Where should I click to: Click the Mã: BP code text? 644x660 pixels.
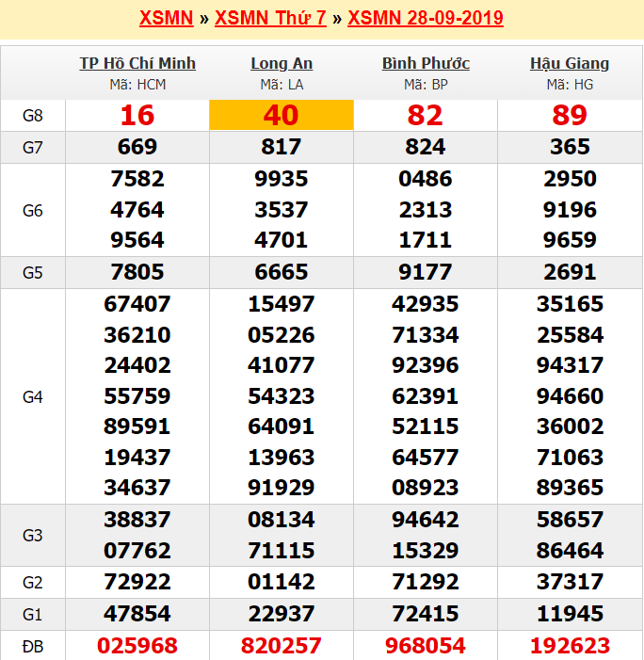426,85
